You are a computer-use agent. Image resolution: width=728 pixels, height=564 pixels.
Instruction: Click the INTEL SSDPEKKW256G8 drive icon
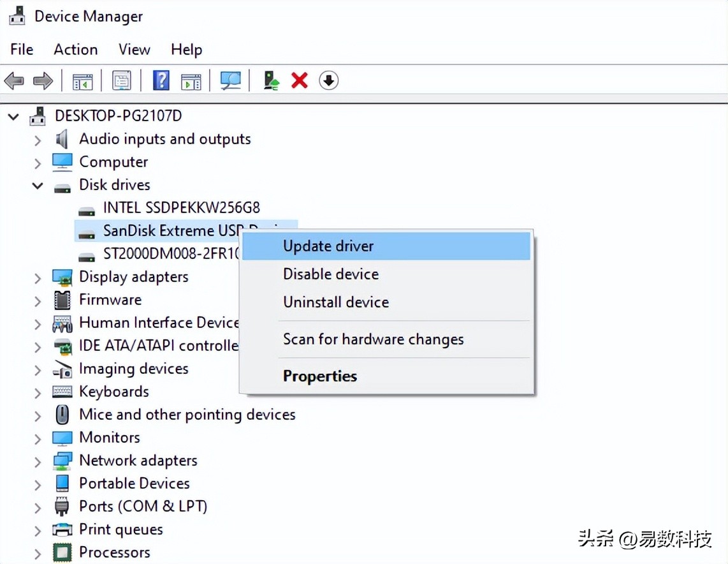[x=86, y=211]
